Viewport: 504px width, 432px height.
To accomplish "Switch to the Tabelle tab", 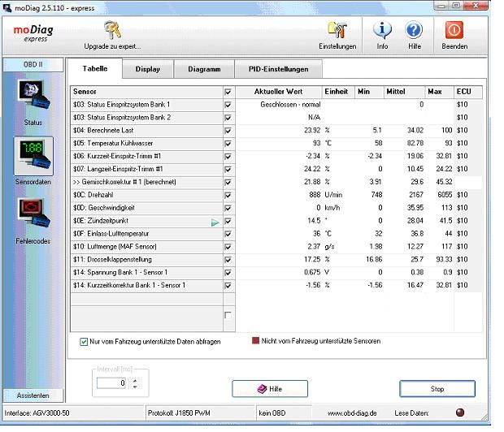I will point(95,68).
